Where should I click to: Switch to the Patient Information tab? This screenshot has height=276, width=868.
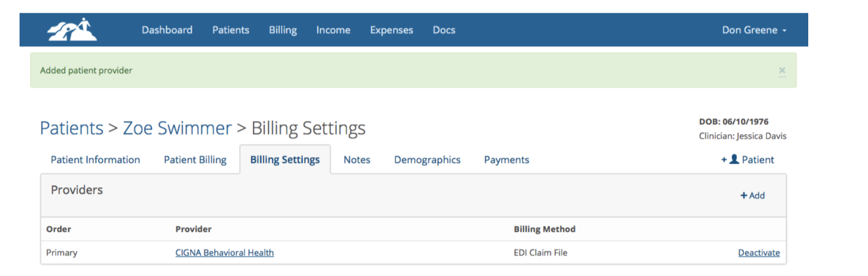[96, 160]
